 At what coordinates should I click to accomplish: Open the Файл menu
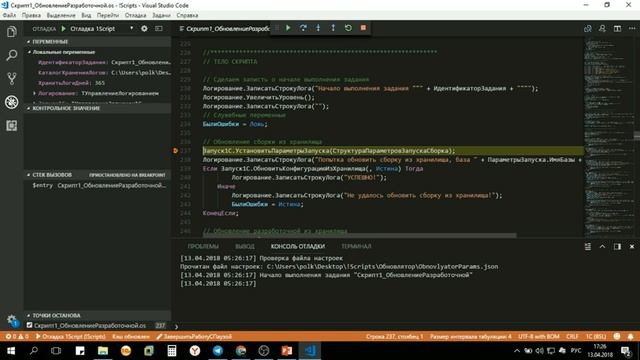9,15
